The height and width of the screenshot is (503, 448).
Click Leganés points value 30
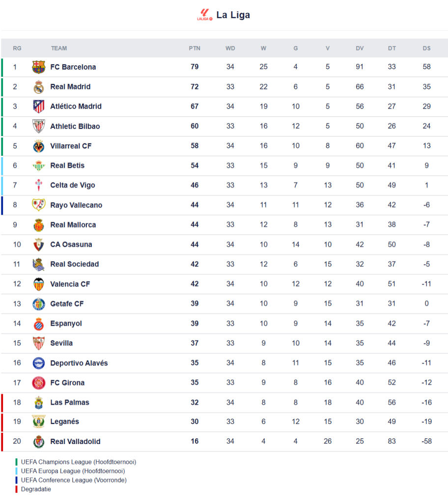coord(195,421)
